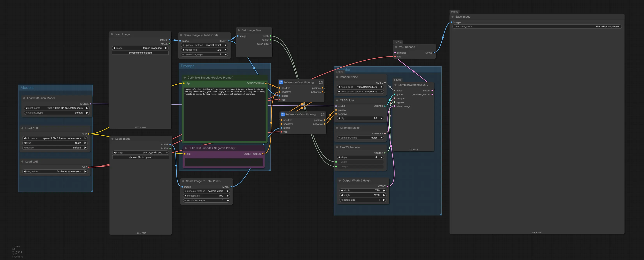
Task: Open image dropdown showing target_image.jpg
Action: [x=140, y=48]
